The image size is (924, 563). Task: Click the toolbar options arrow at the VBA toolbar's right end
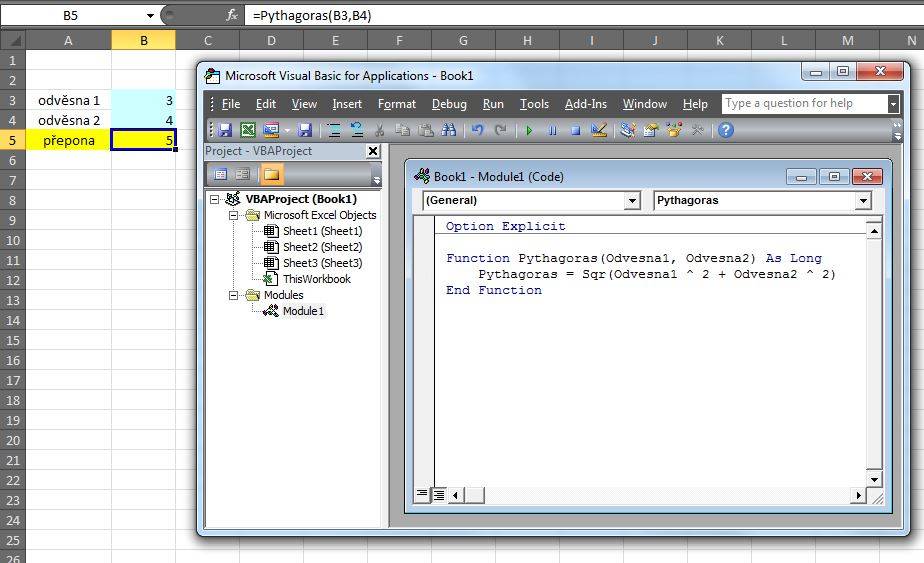pos(897,130)
